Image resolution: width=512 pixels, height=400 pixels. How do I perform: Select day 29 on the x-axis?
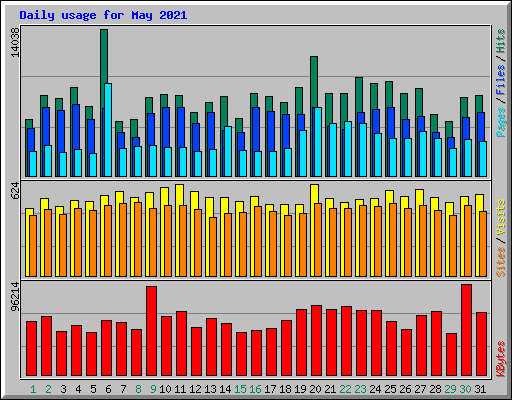tap(450, 389)
